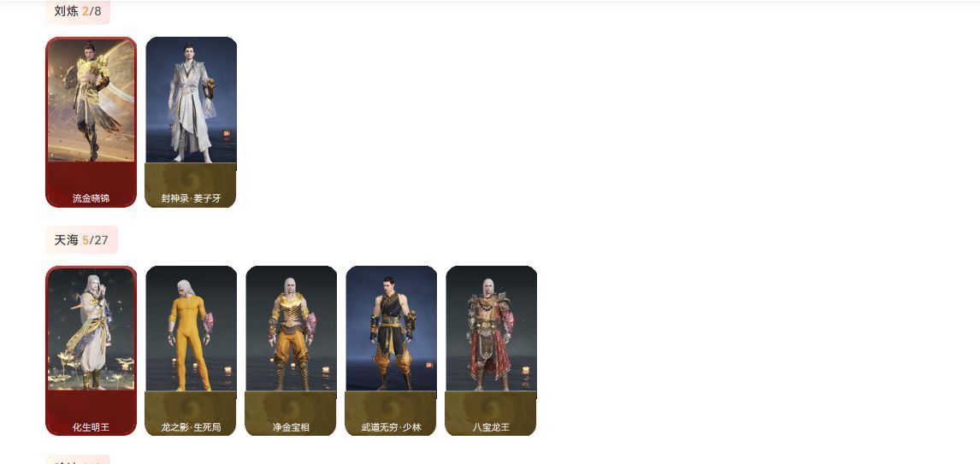Open the 流金晓锦 character portrait

click(92, 100)
